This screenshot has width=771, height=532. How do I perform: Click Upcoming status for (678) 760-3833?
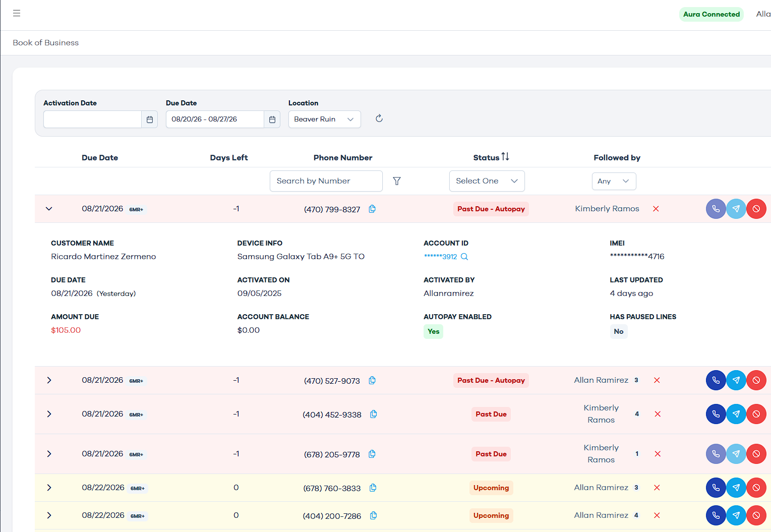coord(491,488)
